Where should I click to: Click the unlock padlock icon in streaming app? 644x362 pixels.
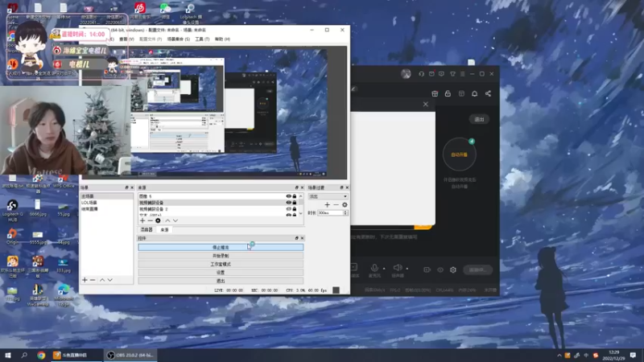[448, 93]
